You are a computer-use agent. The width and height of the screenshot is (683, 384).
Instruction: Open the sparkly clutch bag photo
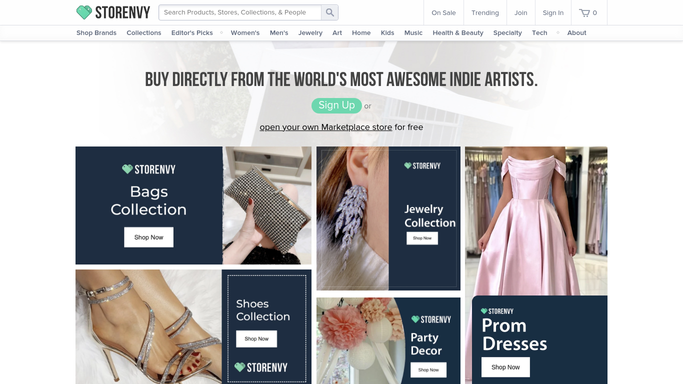click(267, 205)
